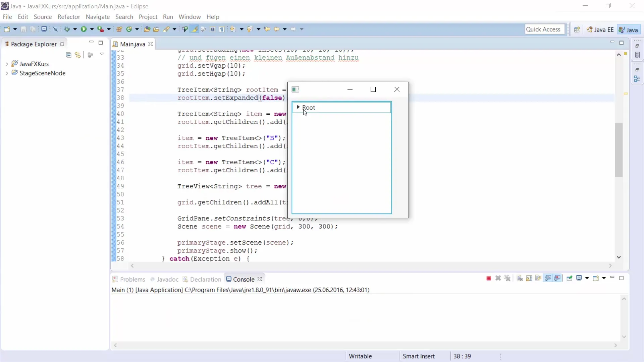The width and height of the screenshot is (644, 362).
Task: Close the Main.java editor tab
Action: 151,44
